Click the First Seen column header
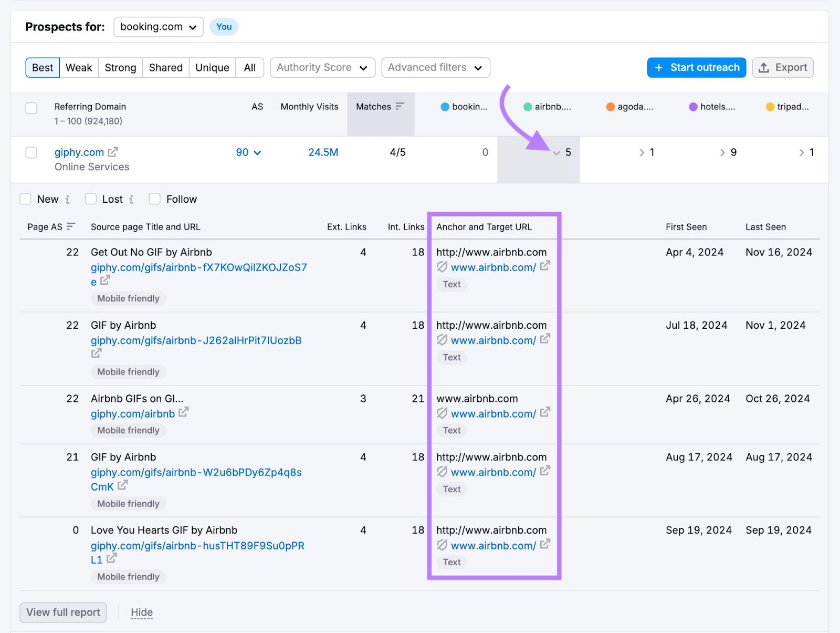This screenshot has height=633, width=840. 686,226
